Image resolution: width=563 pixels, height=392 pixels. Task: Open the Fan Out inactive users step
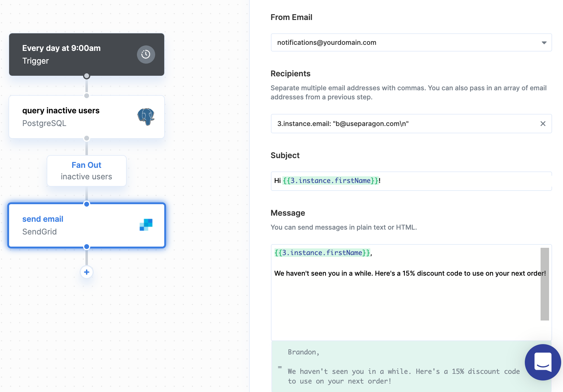(x=87, y=171)
